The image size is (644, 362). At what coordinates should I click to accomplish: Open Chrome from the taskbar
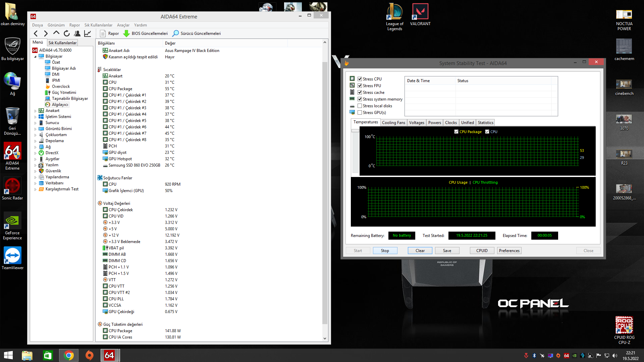(x=69, y=355)
